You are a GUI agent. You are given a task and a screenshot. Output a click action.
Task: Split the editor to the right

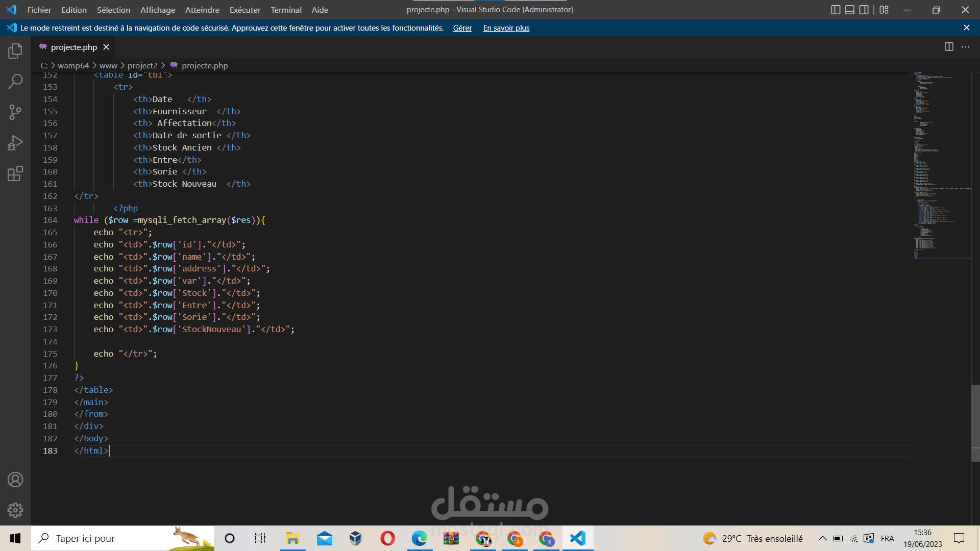[x=949, y=47]
